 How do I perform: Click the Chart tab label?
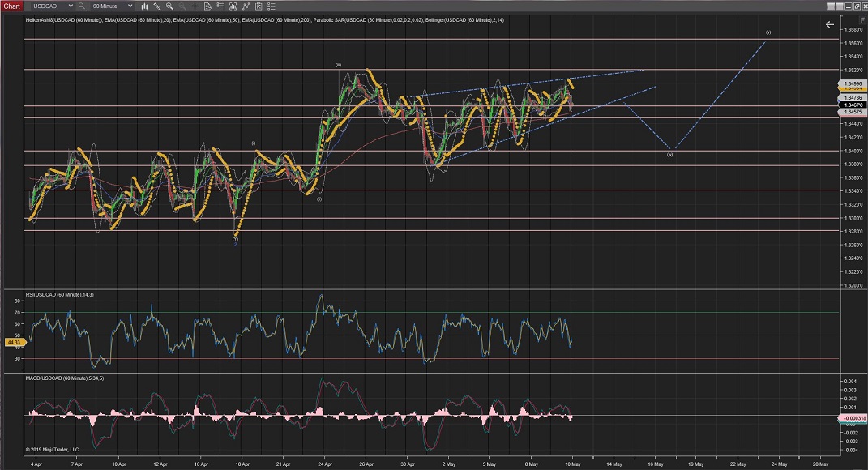[11, 6]
